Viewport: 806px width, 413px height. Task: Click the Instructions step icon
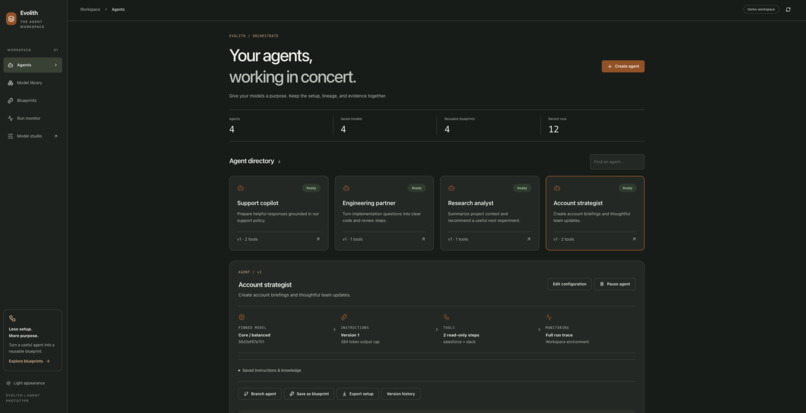(x=344, y=317)
